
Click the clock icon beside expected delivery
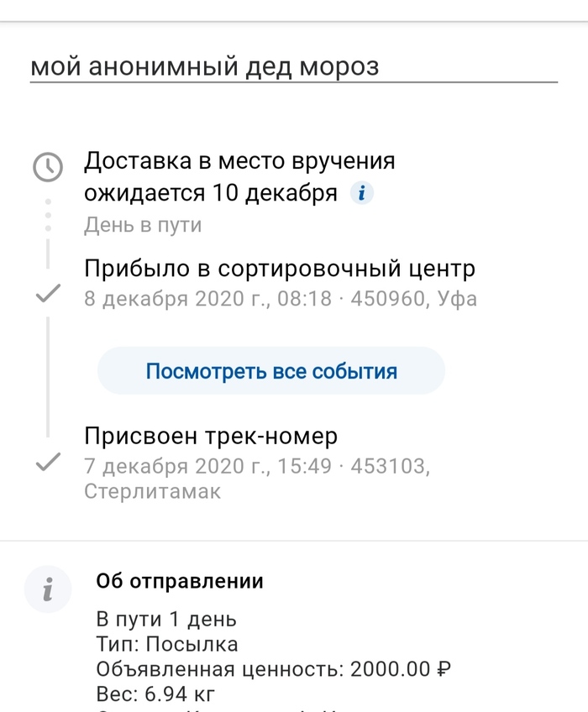click(x=48, y=166)
